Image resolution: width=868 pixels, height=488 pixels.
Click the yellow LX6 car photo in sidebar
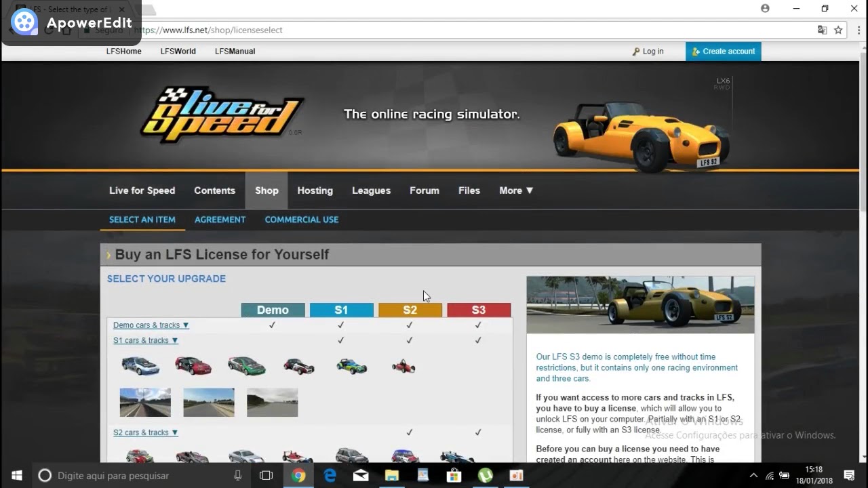[640, 304]
